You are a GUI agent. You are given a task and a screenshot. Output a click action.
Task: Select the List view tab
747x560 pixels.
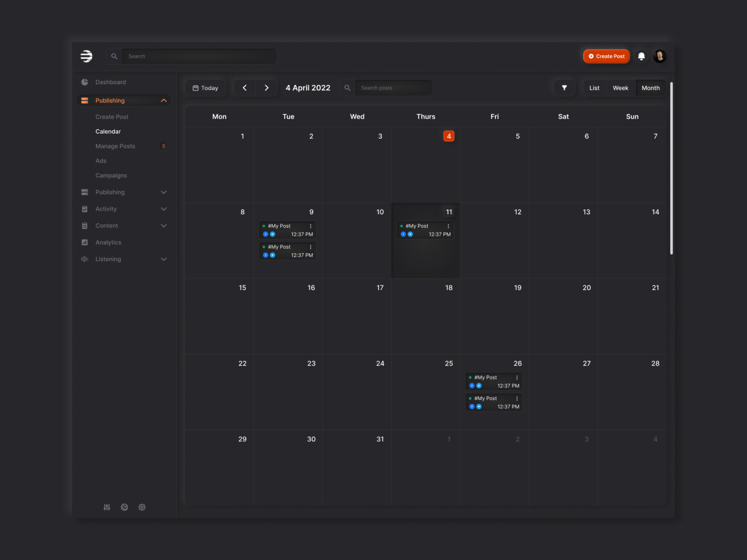tap(594, 87)
